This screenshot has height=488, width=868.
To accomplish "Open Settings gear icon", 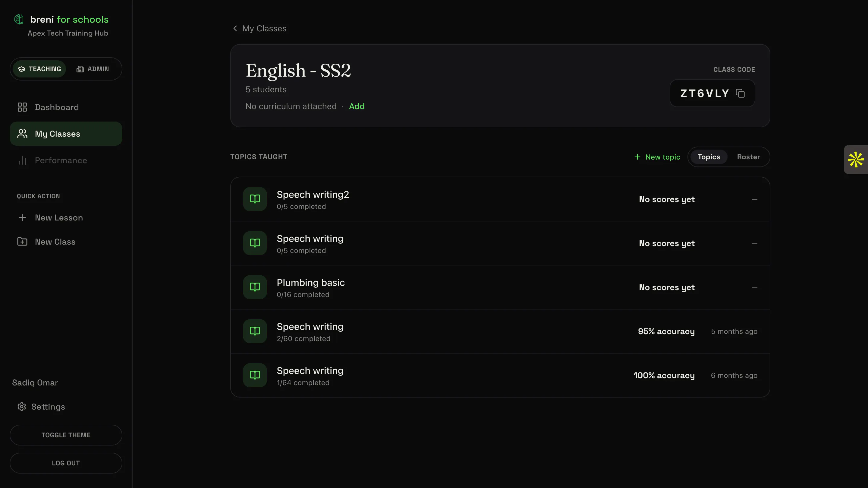I will [22, 407].
